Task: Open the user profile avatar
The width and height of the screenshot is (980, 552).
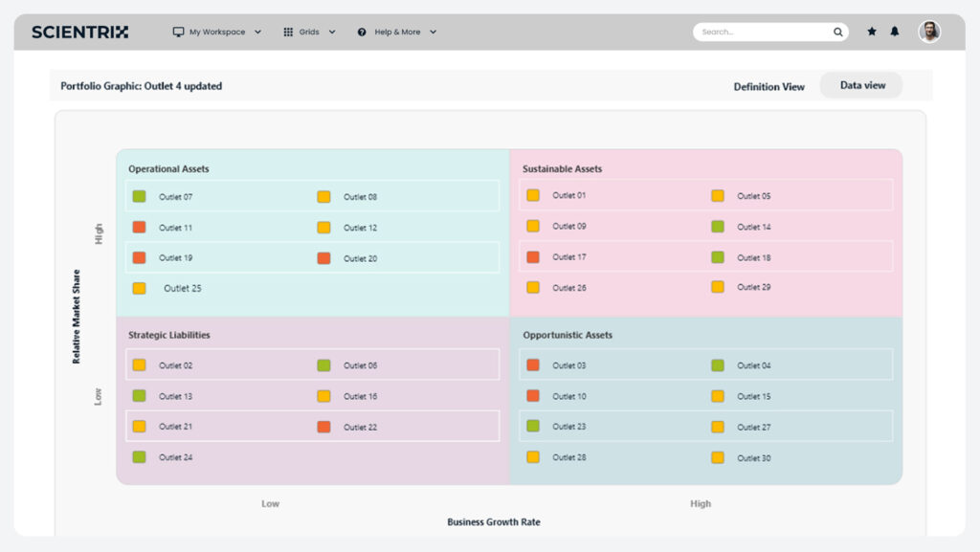Action: pyautogui.click(x=929, y=33)
